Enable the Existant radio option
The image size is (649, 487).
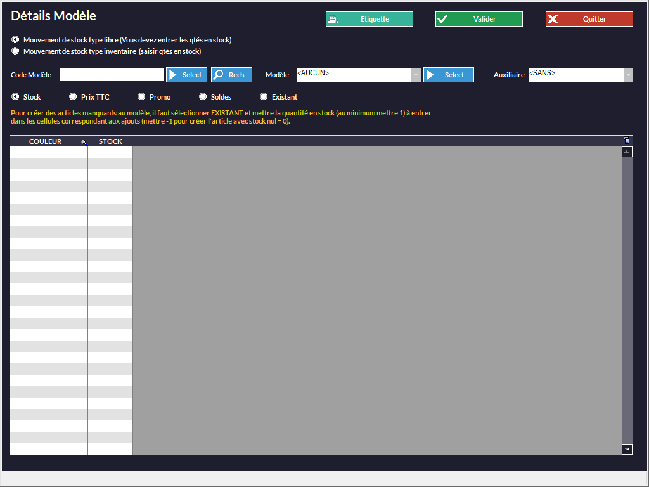tap(264, 97)
